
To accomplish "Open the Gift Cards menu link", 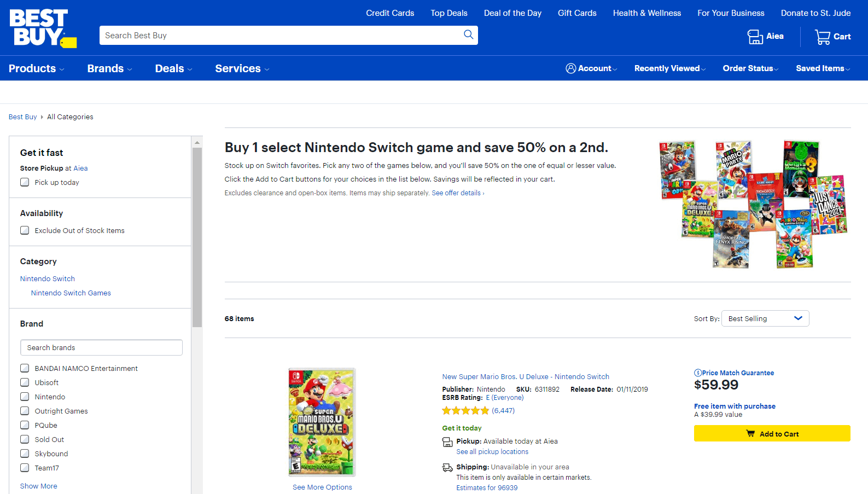I will [x=577, y=13].
